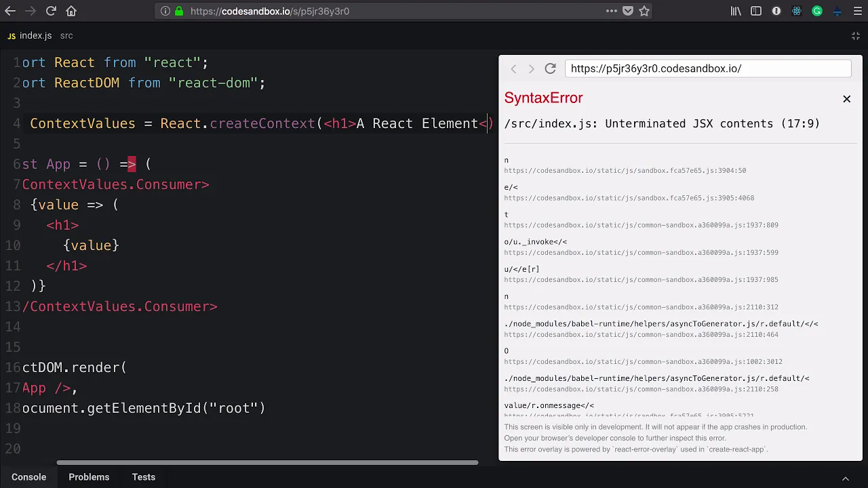This screenshot has width=868, height=488.
Task: Go to the browser home page
Action: (71, 11)
